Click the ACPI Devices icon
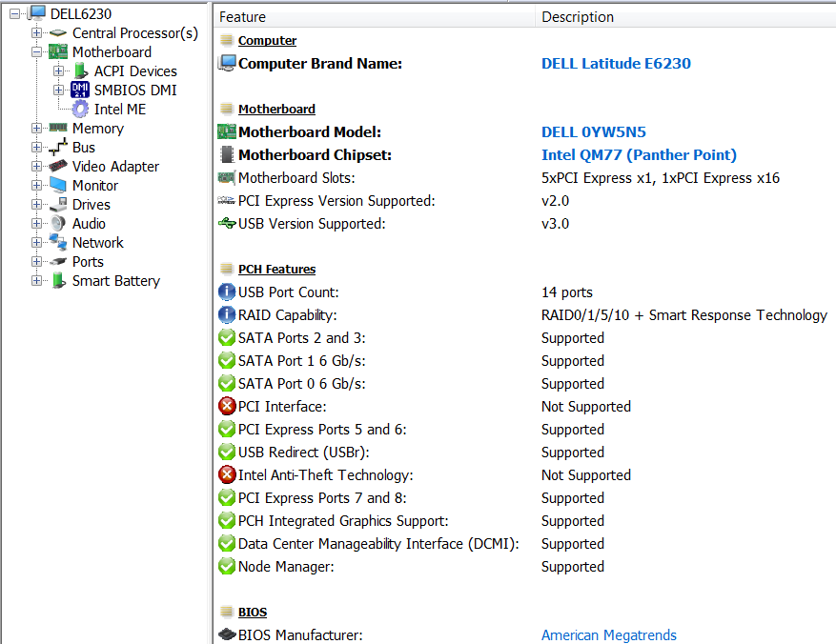The width and height of the screenshot is (836, 644). [x=81, y=70]
